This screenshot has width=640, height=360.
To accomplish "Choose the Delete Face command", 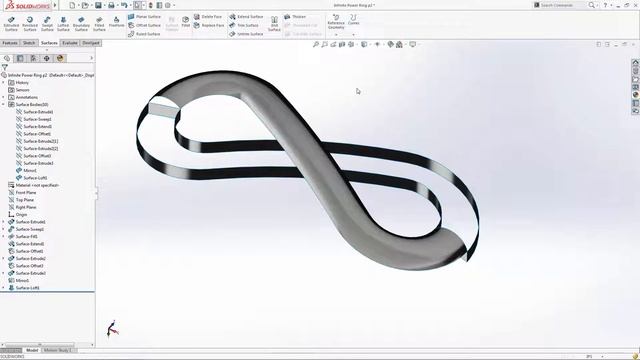I will pyautogui.click(x=208, y=17).
